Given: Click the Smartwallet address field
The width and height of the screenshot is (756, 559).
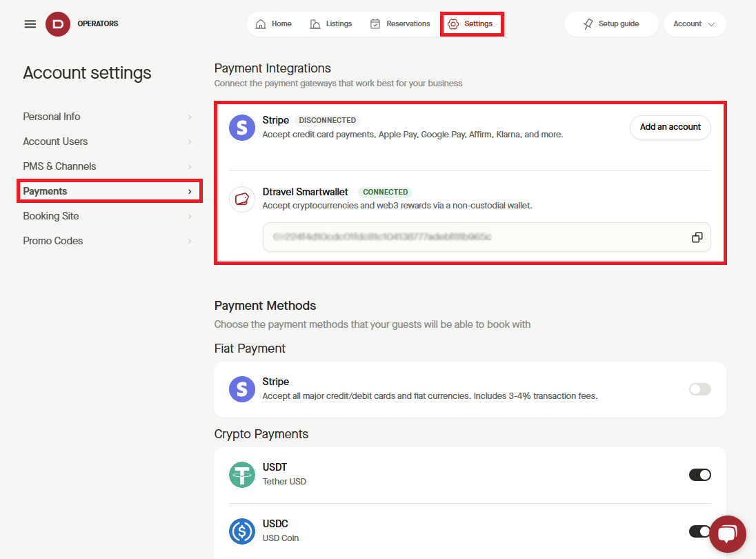Looking at the screenshot, I should pyautogui.click(x=486, y=237).
